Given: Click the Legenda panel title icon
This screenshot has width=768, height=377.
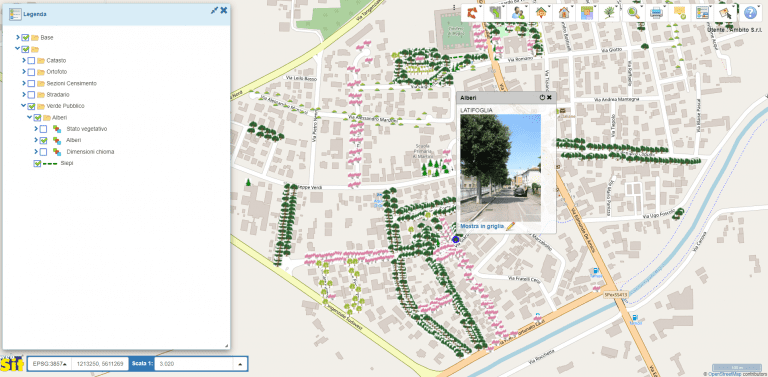Looking at the screenshot, I should 15,15.
